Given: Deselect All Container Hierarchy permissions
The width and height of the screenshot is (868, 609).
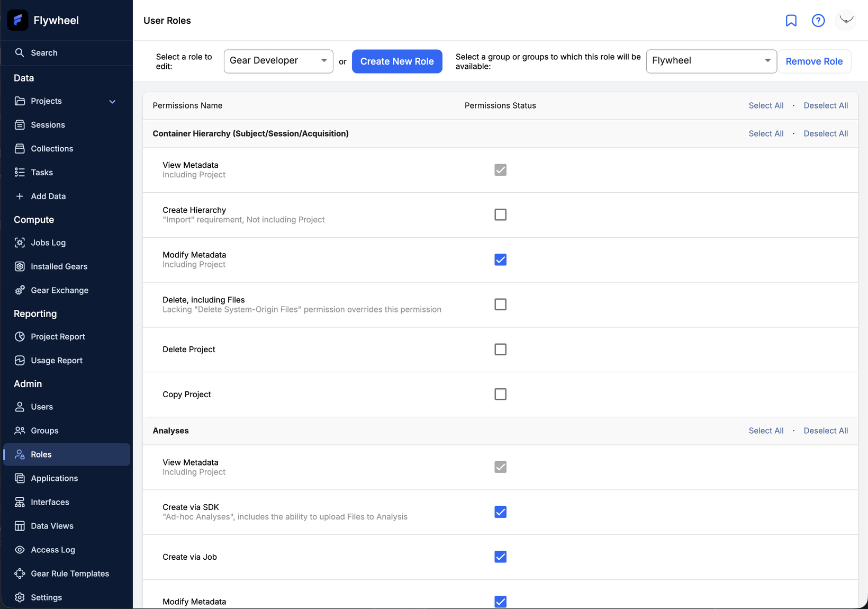Looking at the screenshot, I should point(826,133).
